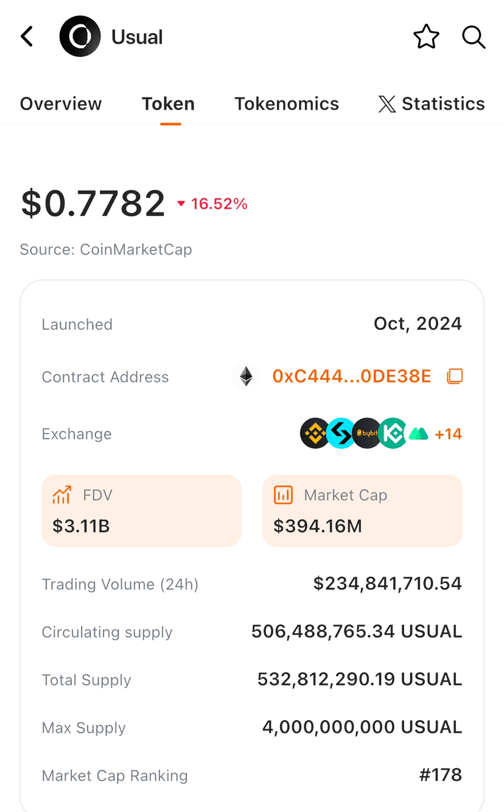
Task: Tap the FDV card
Action: 141,511
